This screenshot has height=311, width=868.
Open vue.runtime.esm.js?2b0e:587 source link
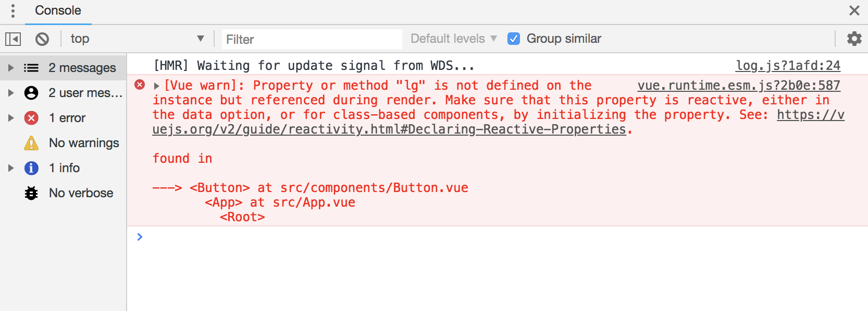pos(739,85)
